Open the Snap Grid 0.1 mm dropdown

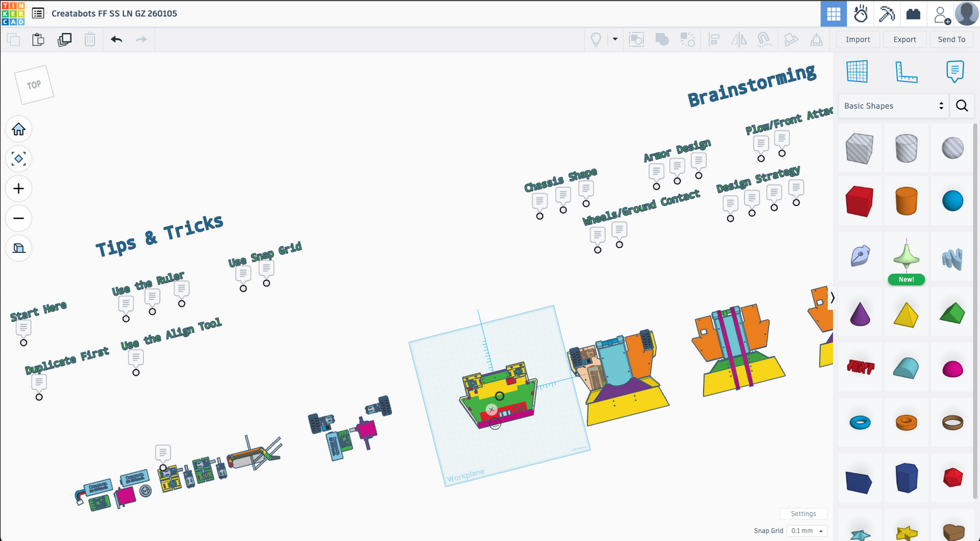[806, 531]
